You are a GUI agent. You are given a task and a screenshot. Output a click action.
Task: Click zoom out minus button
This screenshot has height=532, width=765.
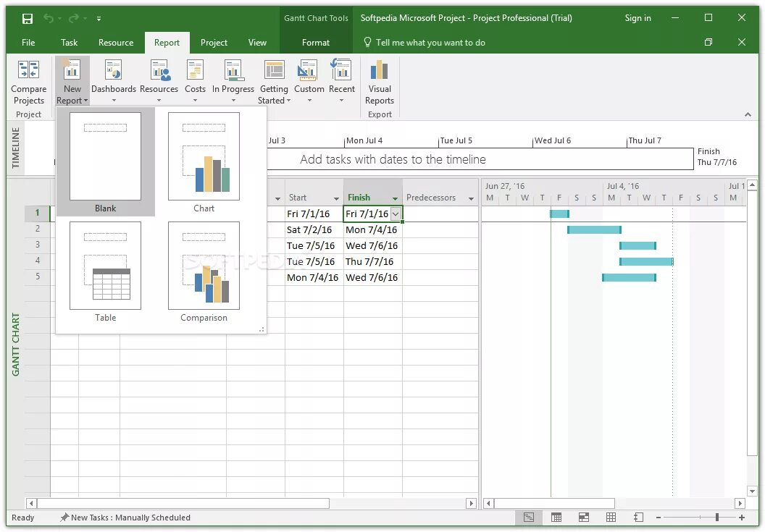coord(659,518)
